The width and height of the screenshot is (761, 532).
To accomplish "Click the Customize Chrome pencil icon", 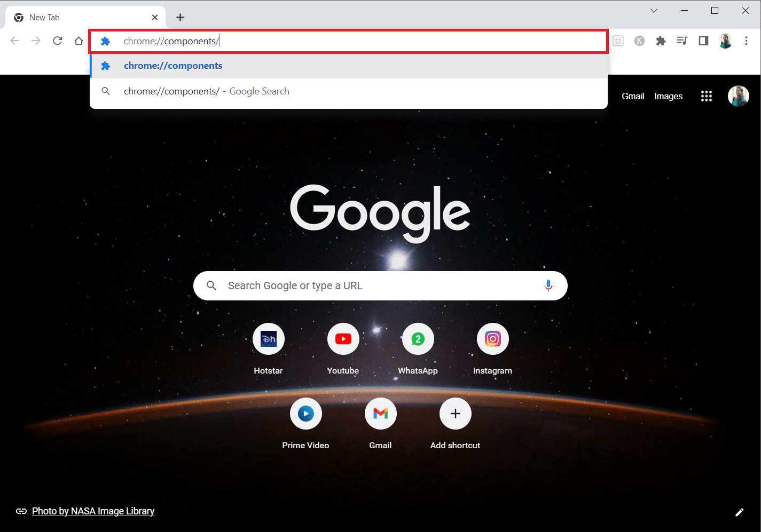I will click(x=740, y=512).
